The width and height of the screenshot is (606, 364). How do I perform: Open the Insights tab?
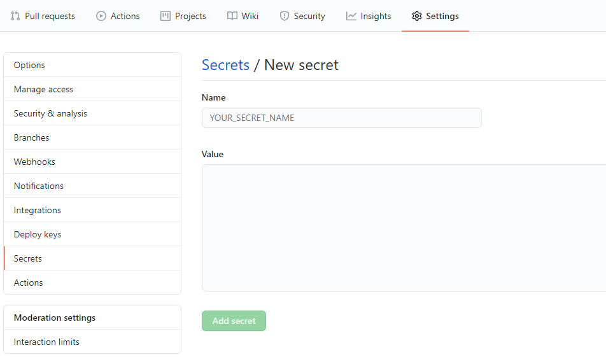click(x=376, y=17)
